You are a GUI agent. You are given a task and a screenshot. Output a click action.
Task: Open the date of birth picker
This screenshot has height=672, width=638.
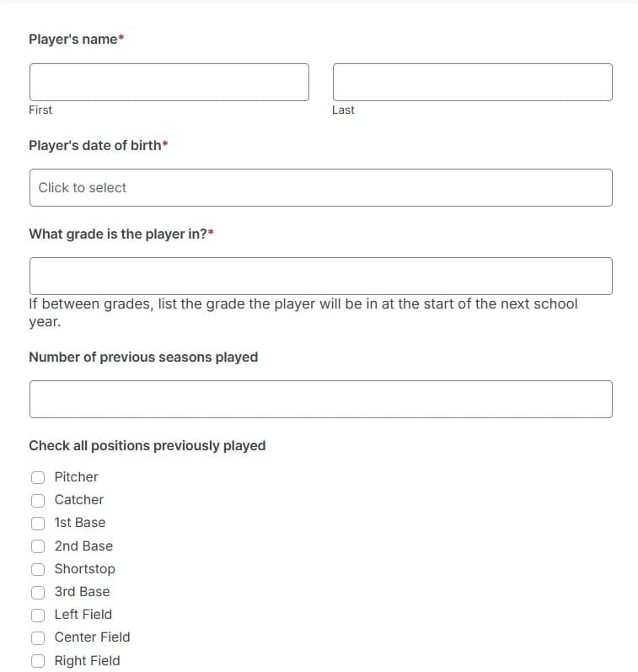click(321, 188)
